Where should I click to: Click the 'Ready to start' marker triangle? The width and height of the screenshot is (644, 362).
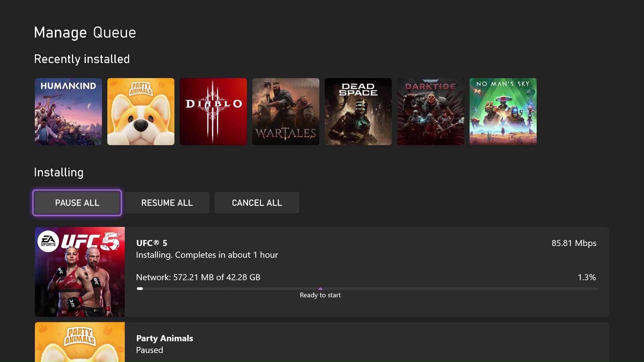pyautogui.click(x=320, y=288)
